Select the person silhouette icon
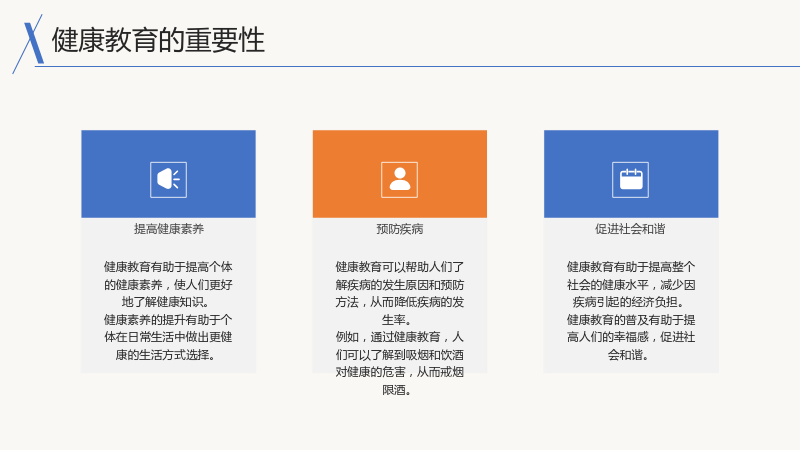The height and width of the screenshot is (450, 800). 399,180
